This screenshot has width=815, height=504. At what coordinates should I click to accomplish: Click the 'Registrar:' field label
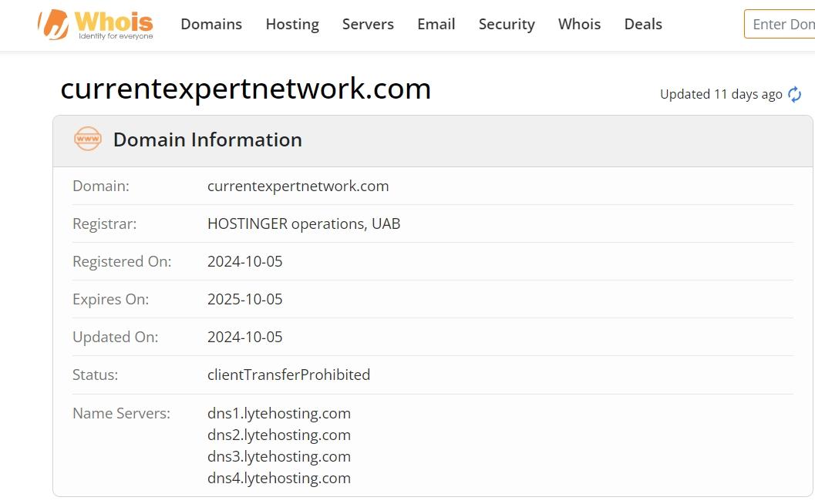click(x=104, y=224)
